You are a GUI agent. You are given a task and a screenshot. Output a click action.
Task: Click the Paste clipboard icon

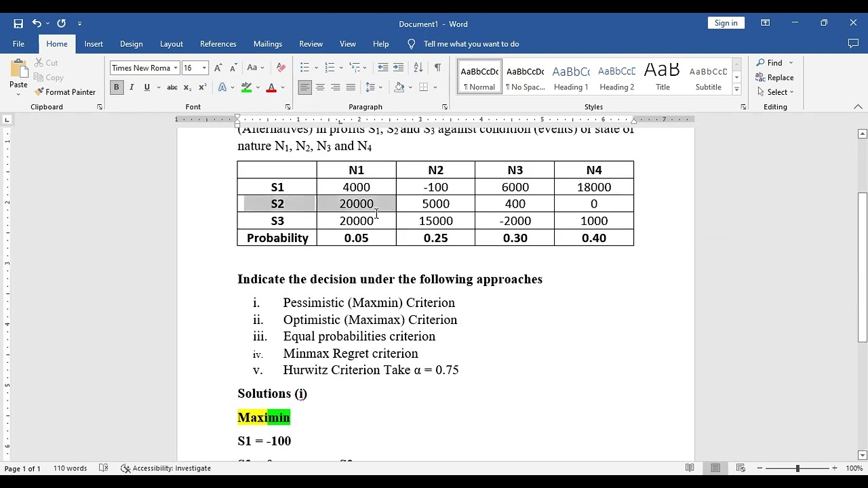pos(18,69)
